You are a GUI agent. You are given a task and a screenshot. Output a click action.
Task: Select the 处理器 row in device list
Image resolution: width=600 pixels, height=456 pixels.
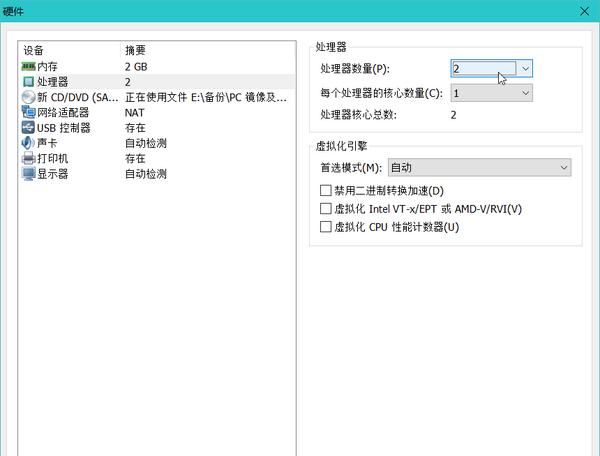coord(157,82)
